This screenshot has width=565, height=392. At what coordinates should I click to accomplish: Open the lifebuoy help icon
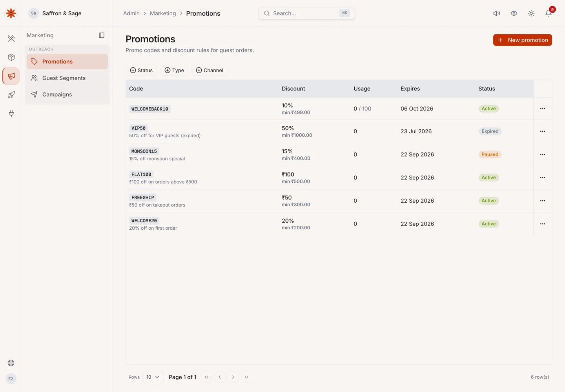point(11,363)
